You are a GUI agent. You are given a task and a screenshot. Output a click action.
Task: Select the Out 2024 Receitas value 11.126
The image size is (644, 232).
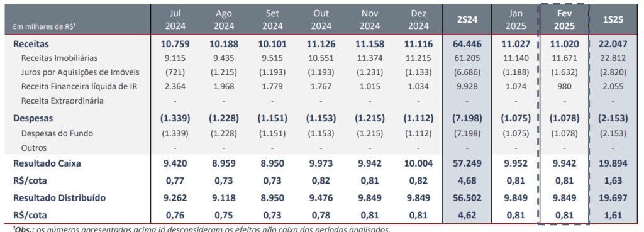click(321, 44)
